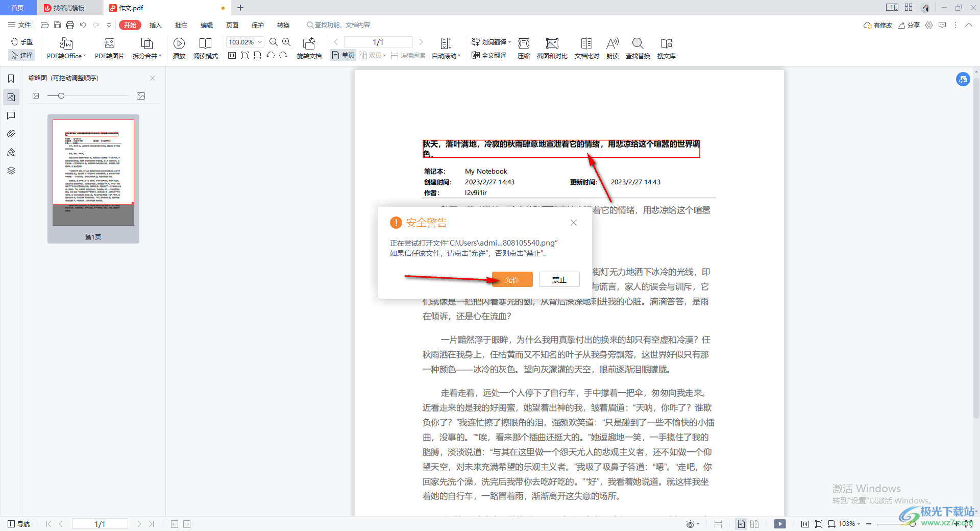Activate the 选择 selection tool
The height and width of the screenshot is (531, 980).
point(22,55)
